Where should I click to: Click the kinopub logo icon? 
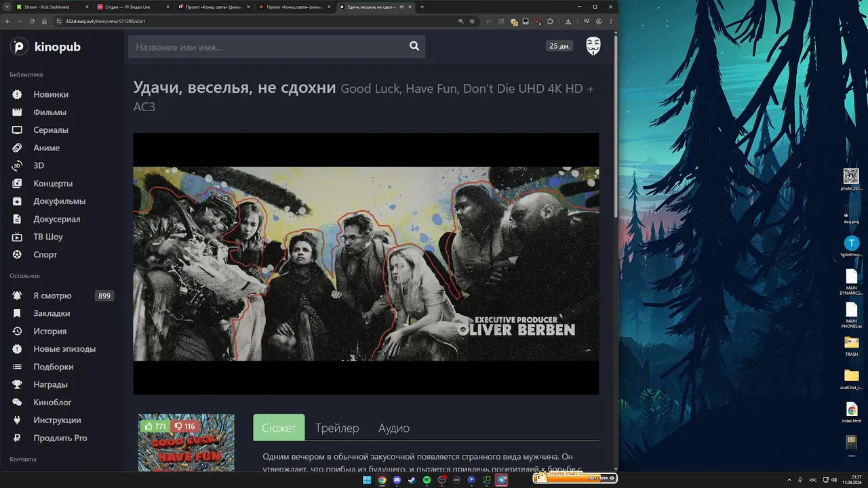(x=19, y=47)
